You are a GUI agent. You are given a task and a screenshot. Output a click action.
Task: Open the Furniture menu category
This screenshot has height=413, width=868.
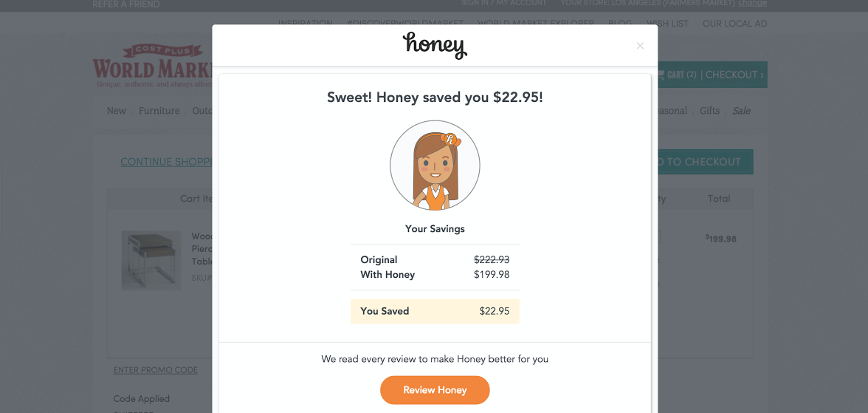[x=159, y=111]
